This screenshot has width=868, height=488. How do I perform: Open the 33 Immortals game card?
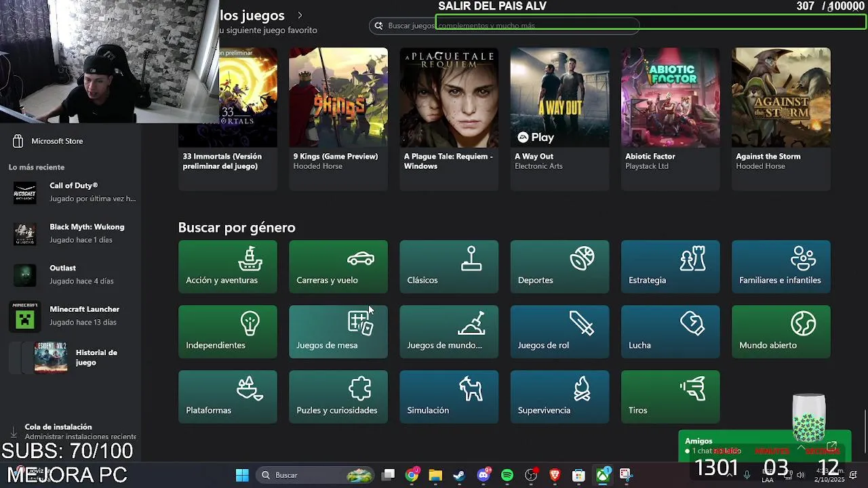pos(227,119)
